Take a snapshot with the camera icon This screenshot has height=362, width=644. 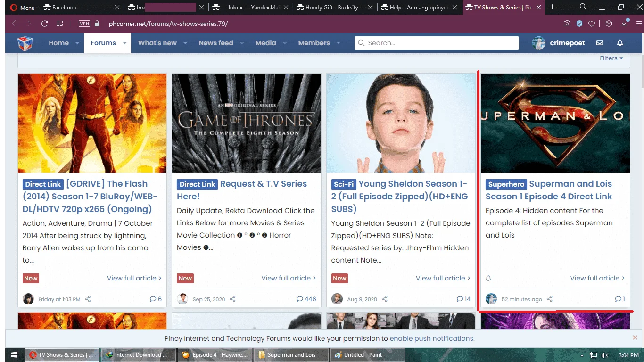coord(567,24)
